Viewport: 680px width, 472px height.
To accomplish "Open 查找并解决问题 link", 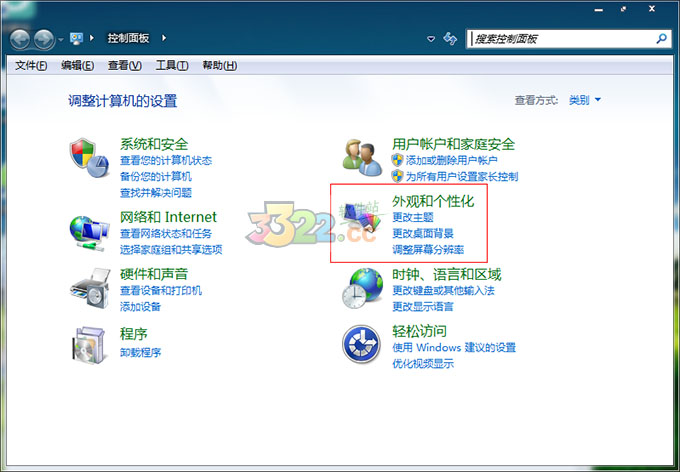I will click(x=156, y=193).
